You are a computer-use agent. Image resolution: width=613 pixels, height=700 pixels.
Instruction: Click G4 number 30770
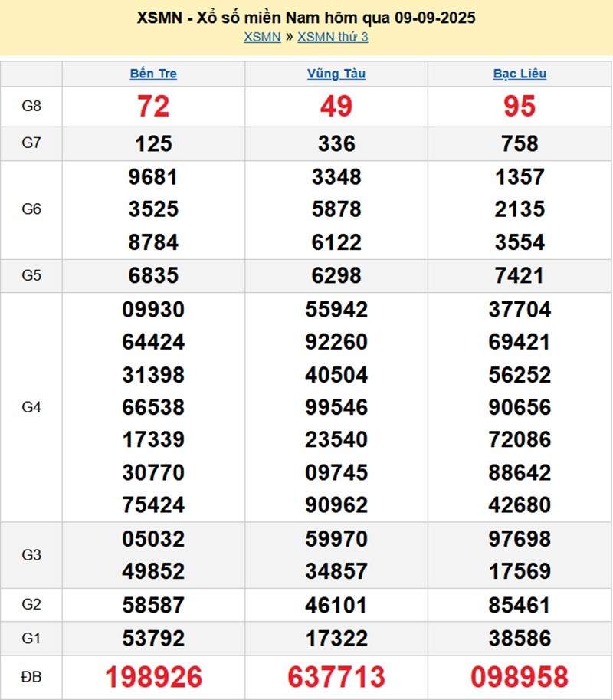tap(153, 472)
